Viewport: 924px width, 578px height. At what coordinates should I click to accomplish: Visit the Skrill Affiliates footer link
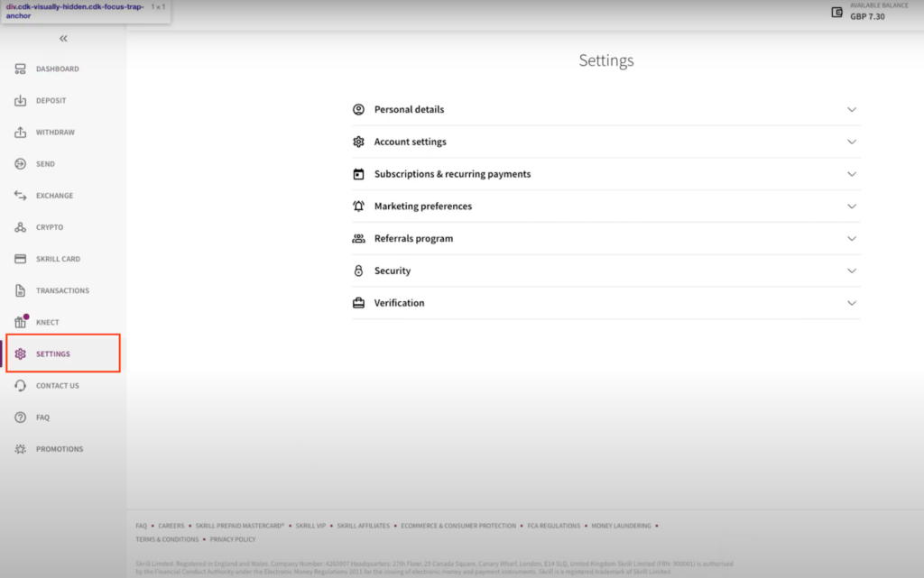pos(363,526)
